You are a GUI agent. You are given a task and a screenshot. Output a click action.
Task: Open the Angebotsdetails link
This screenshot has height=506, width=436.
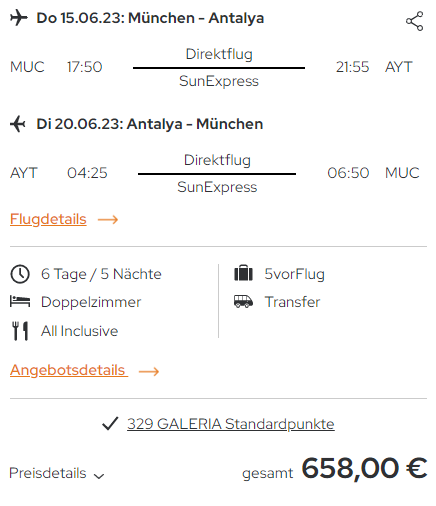pos(69,370)
